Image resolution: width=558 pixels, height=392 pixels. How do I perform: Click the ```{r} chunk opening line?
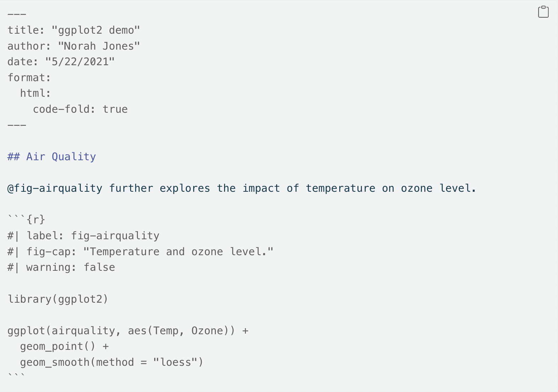26,220
